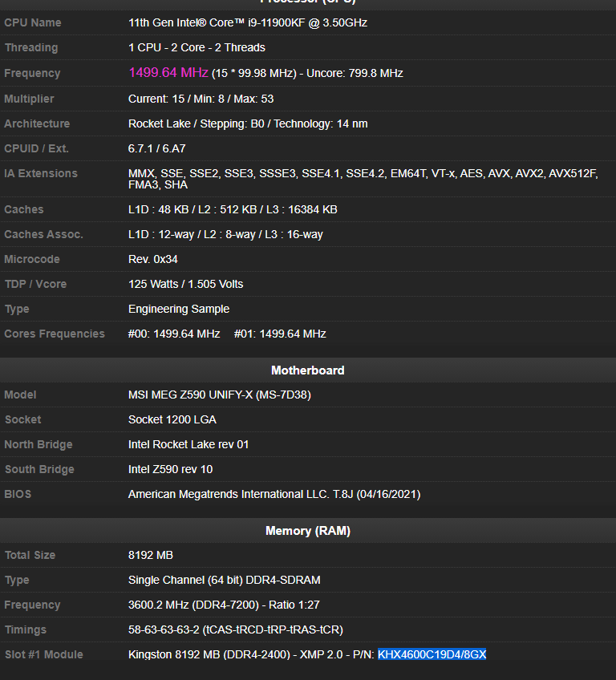Image resolution: width=616 pixels, height=680 pixels.
Task: Click the Microcode label
Action: pyautogui.click(x=31, y=259)
